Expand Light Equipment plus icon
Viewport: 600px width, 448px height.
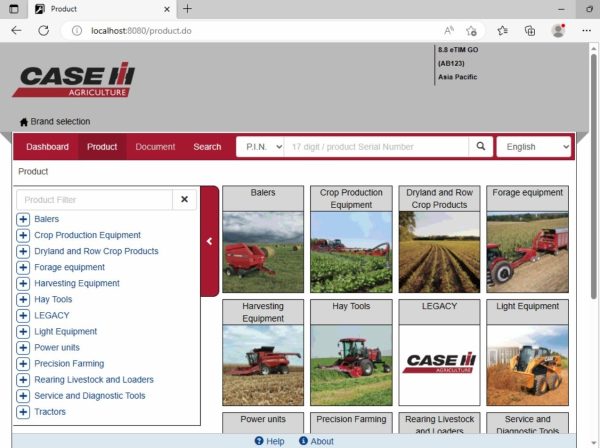coord(23,332)
